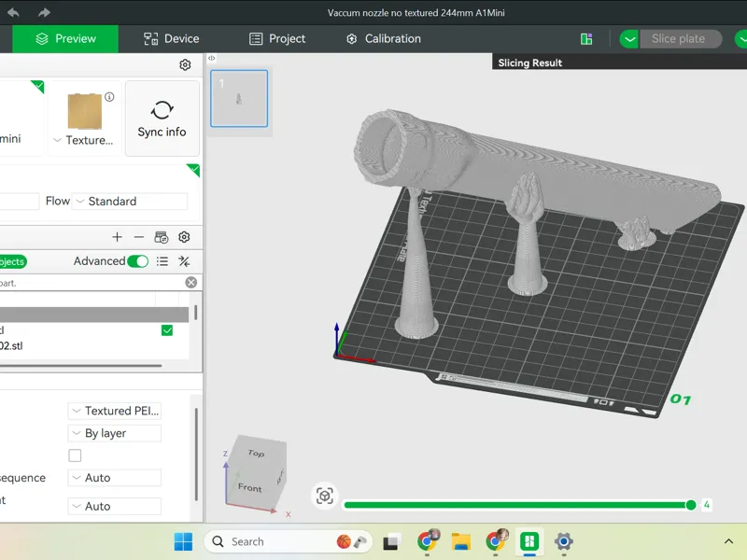747x560 pixels.
Task: Click the process settings vertical scrollbar
Action: [196, 455]
